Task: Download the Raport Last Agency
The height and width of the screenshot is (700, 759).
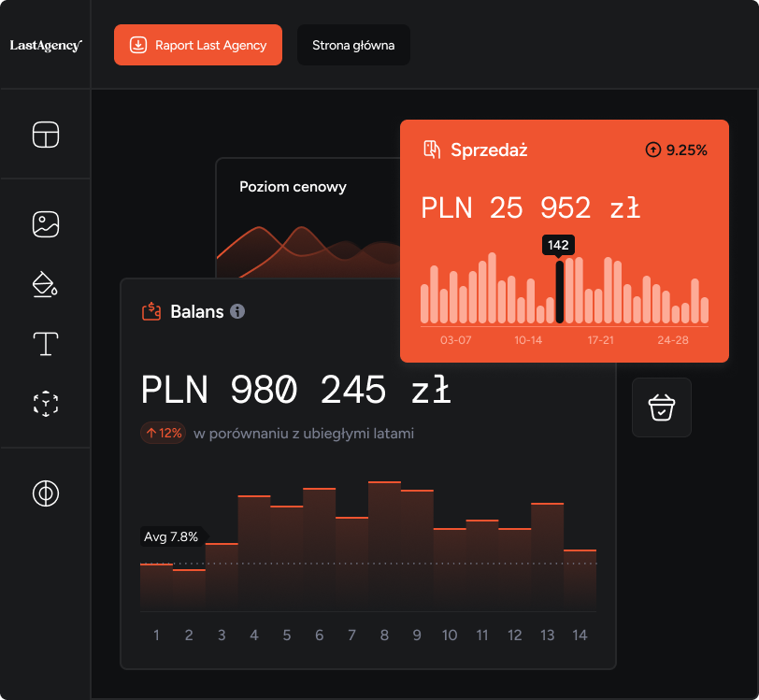Action: point(198,45)
